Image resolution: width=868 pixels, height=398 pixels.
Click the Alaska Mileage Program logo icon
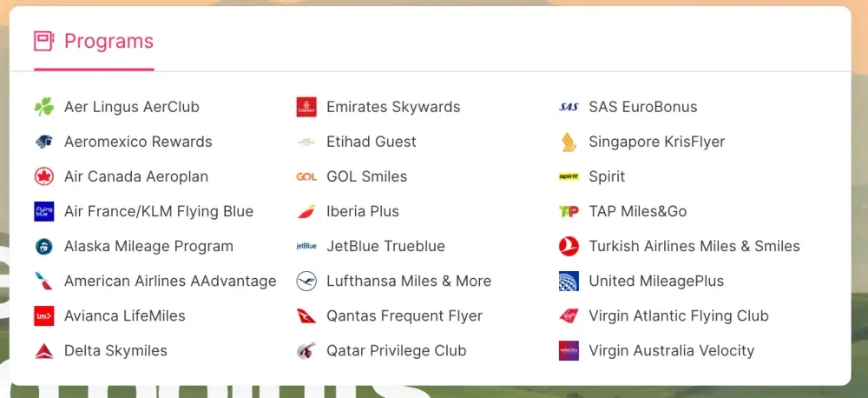(x=43, y=246)
